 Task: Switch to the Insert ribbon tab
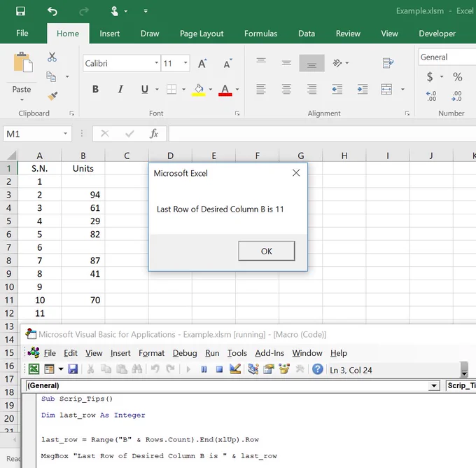[x=110, y=34]
